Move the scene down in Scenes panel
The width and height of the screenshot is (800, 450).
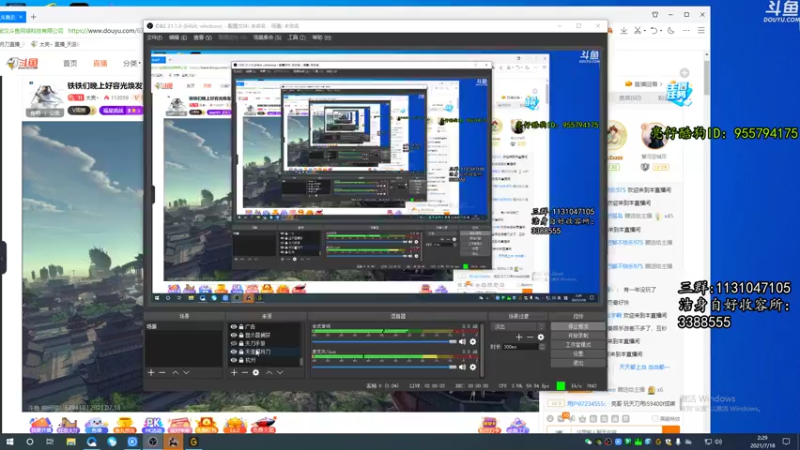tap(186, 372)
